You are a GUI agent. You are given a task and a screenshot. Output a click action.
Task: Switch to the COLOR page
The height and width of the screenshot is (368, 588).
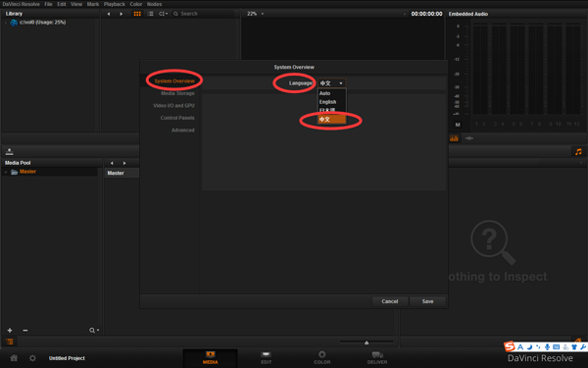point(321,358)
